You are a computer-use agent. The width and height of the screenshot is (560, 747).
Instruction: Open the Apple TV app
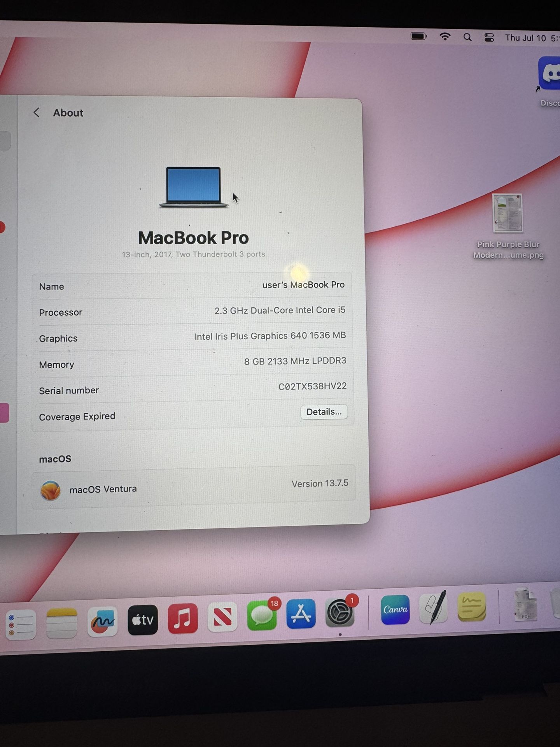(x=143, y=619)
